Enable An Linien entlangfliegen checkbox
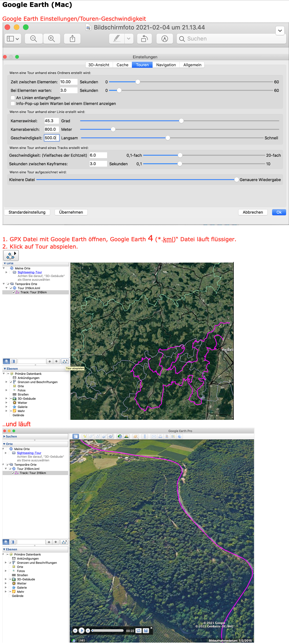The width and height of the screenshot is (289, 644). [x=13, y=98]
